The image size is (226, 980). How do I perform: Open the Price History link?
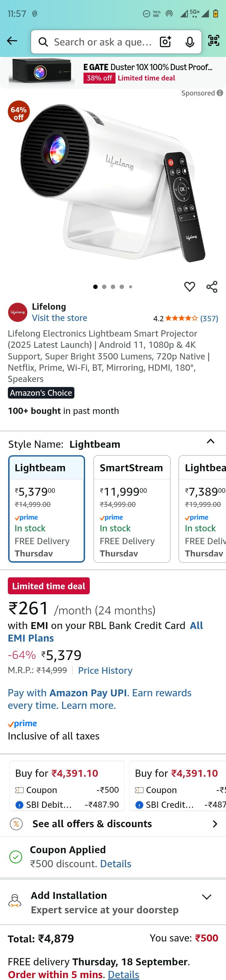(x=105, y=671)
